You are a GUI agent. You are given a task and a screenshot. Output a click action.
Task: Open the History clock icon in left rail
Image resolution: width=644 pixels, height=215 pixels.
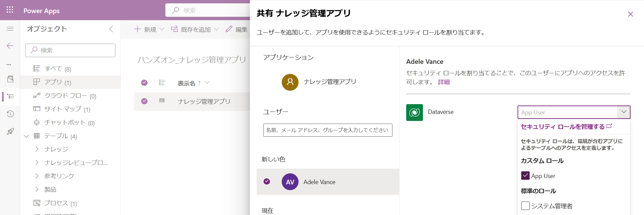coord(10,114)
